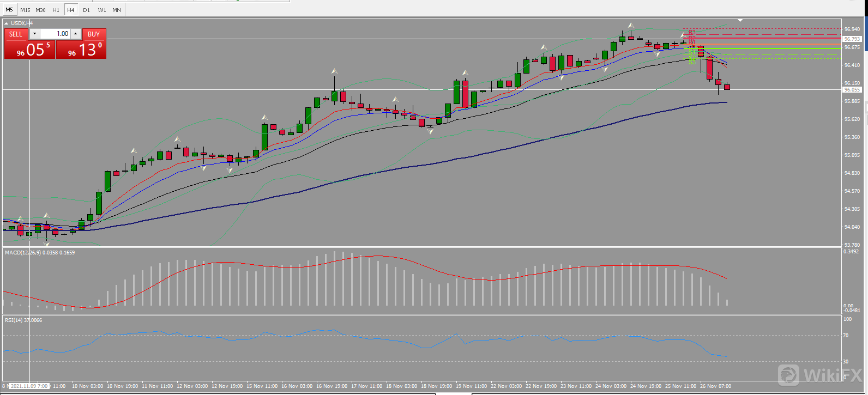Collapse one-click trading panel via USDX triangle
The height and width of the screenshot is (395, 868).
click(7, 23)
